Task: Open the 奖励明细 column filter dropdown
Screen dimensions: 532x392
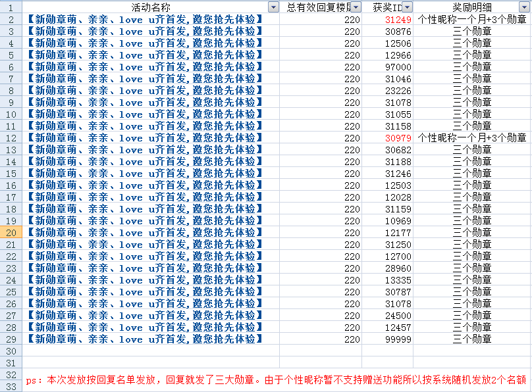Action: pos(525,7)
